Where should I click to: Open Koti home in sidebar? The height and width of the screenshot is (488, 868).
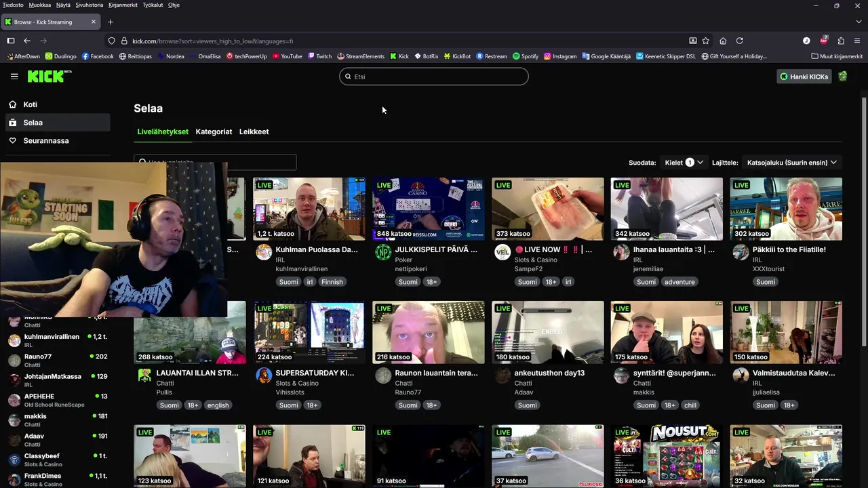(x=57, y=104)
